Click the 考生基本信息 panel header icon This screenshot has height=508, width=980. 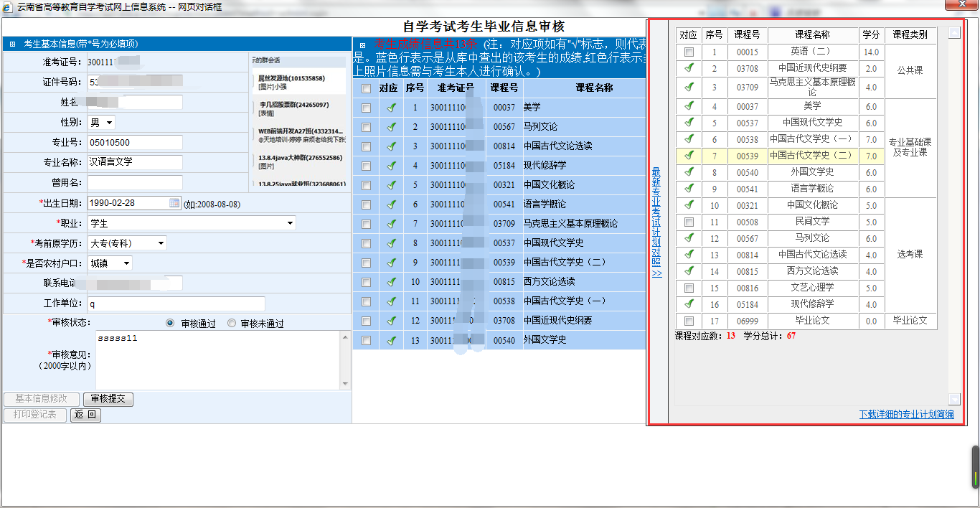point(12,44)
